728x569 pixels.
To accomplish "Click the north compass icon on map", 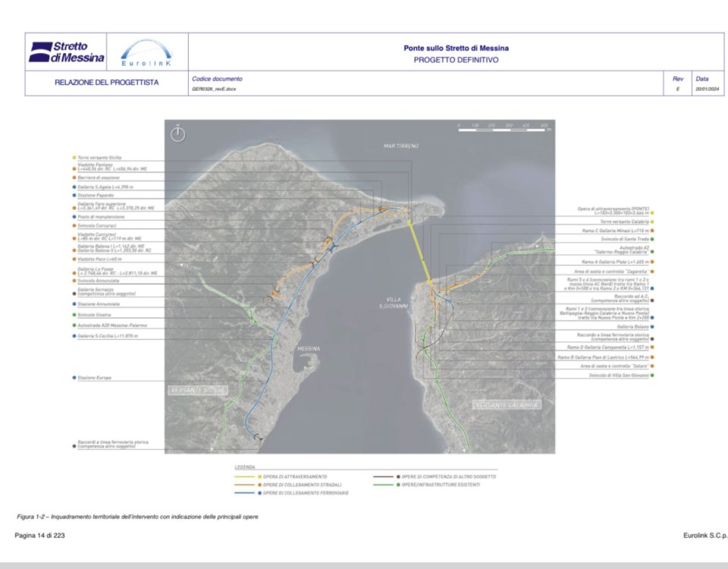I will coord(178,134).
